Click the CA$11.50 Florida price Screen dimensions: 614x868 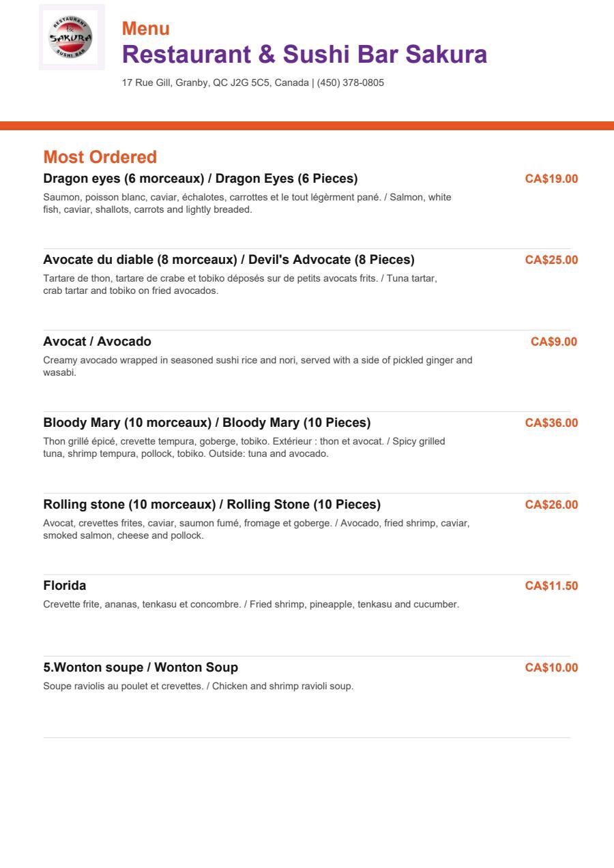(551, 586)
